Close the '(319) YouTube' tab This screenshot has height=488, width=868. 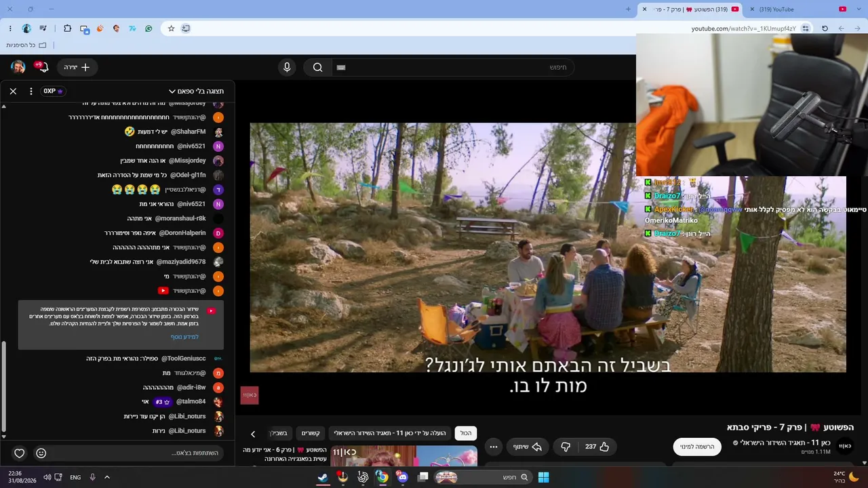(752, 9)
